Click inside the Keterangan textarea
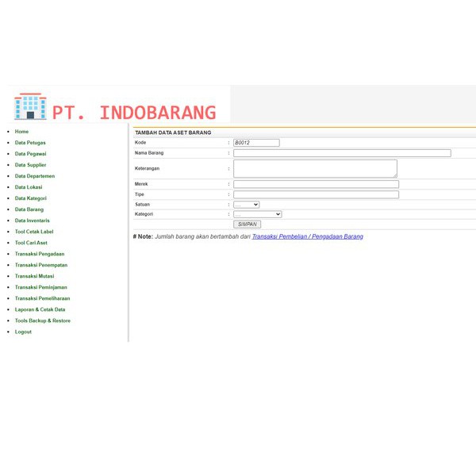The image size is (476, 476). 314,168
